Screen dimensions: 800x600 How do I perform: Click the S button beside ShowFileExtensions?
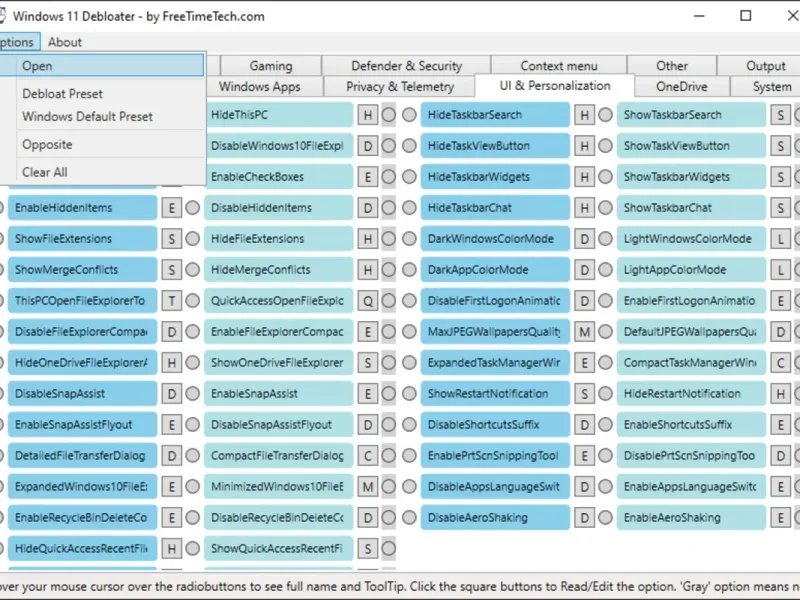[x=171, y=239]
